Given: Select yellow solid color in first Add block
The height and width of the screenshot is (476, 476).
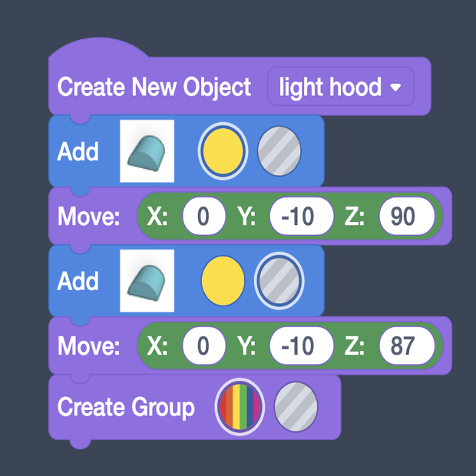Looking at the screenshot, I should [x=223, y=150].
